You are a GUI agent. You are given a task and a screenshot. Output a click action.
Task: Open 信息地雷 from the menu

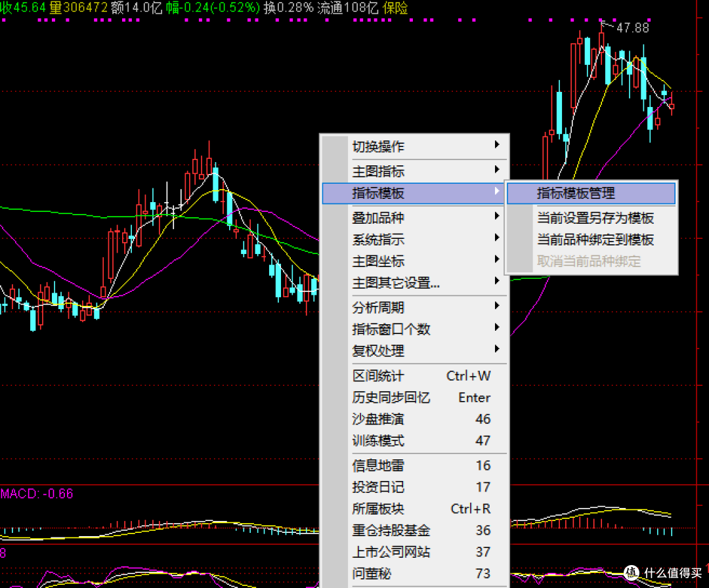click(415, 465)
